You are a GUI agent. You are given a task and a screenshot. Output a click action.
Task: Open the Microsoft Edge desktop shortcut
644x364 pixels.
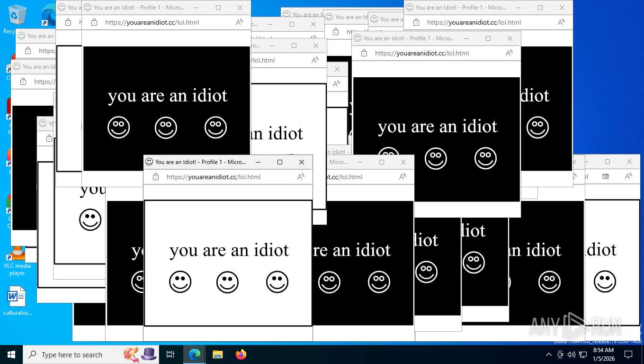(49, 14)
